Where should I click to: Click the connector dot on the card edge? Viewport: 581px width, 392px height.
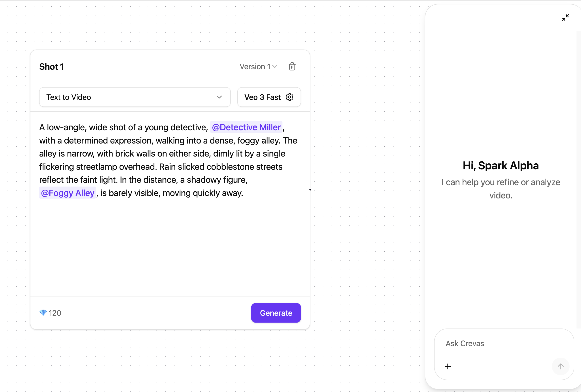310,190
